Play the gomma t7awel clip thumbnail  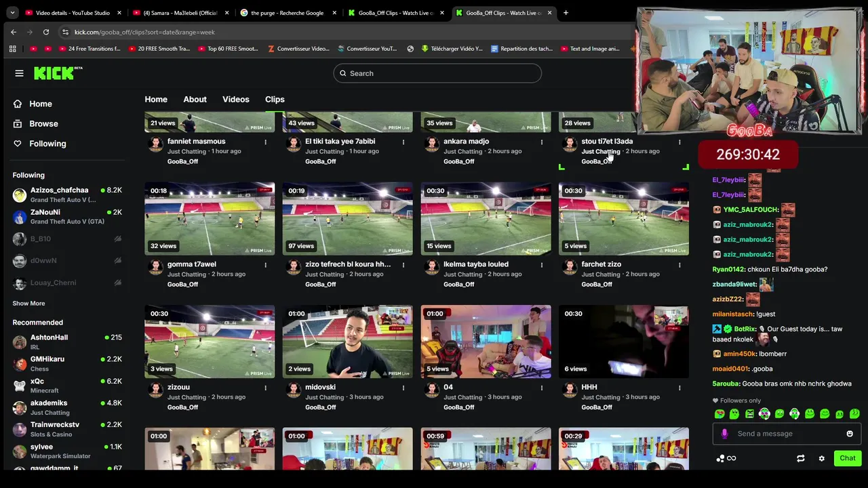(210, 219)
